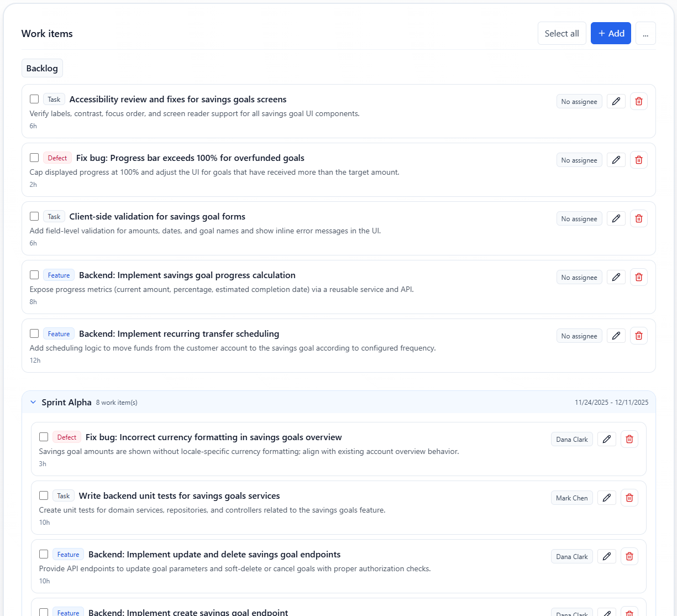Delete the update and delete endpoints feature
677x616 pixels.
point(629,556)
